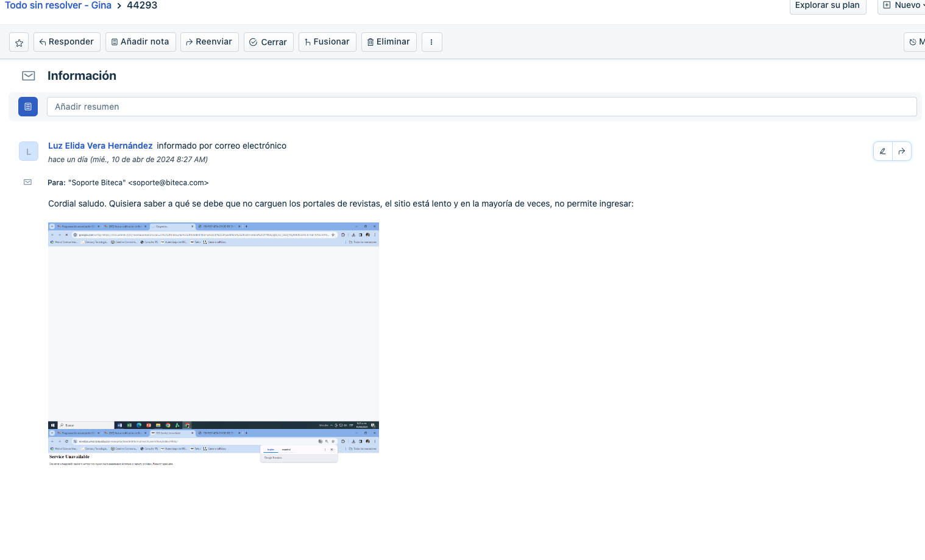This screenshot has width=925, height=560.
Task: Merge the ticket using Fusionar
Action: (x=327, y=42)
